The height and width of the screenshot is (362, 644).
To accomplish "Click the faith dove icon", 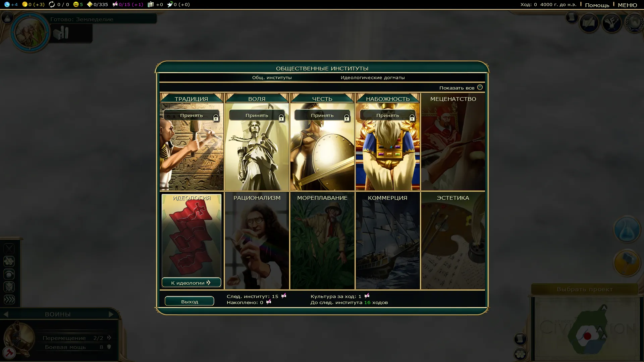I will pos(170,4).
